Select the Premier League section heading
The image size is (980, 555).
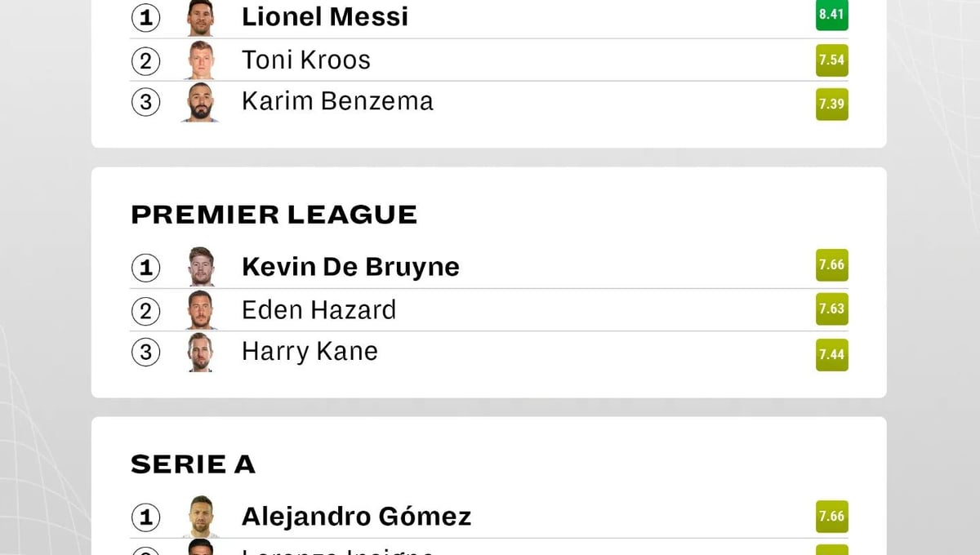pos(274,215)
